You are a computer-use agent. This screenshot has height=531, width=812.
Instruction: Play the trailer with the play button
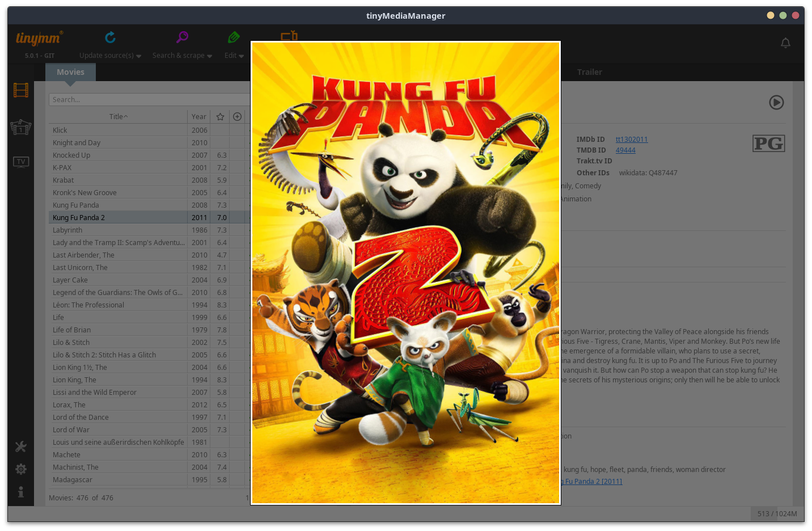776,102
